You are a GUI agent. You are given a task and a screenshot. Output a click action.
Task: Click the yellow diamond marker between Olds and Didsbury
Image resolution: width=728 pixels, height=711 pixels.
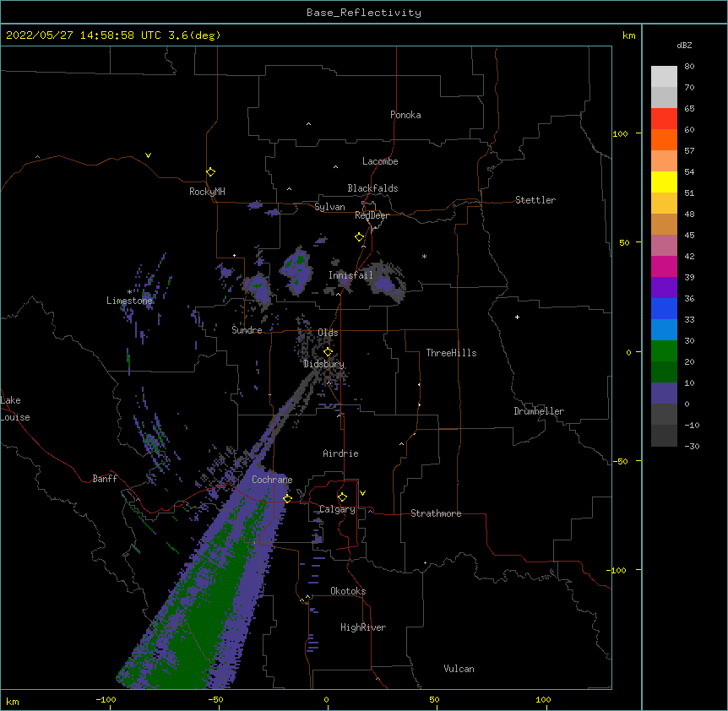point(328,352)
